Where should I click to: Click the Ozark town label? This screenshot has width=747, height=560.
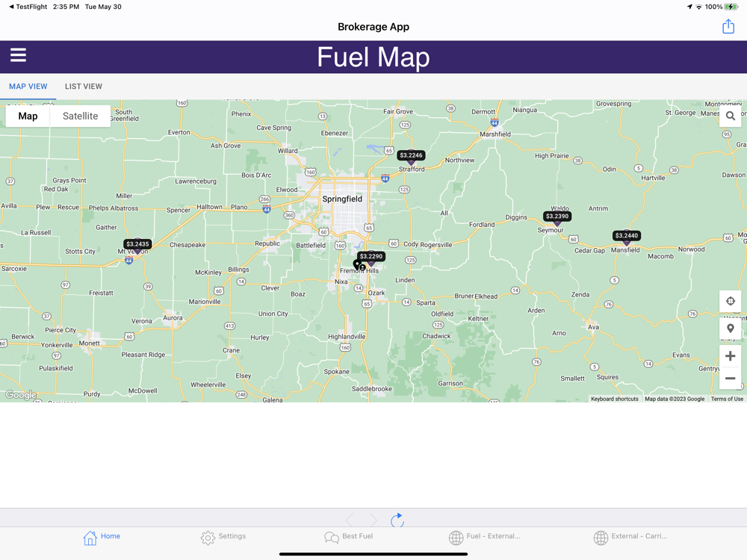click(x=376, y=293)
